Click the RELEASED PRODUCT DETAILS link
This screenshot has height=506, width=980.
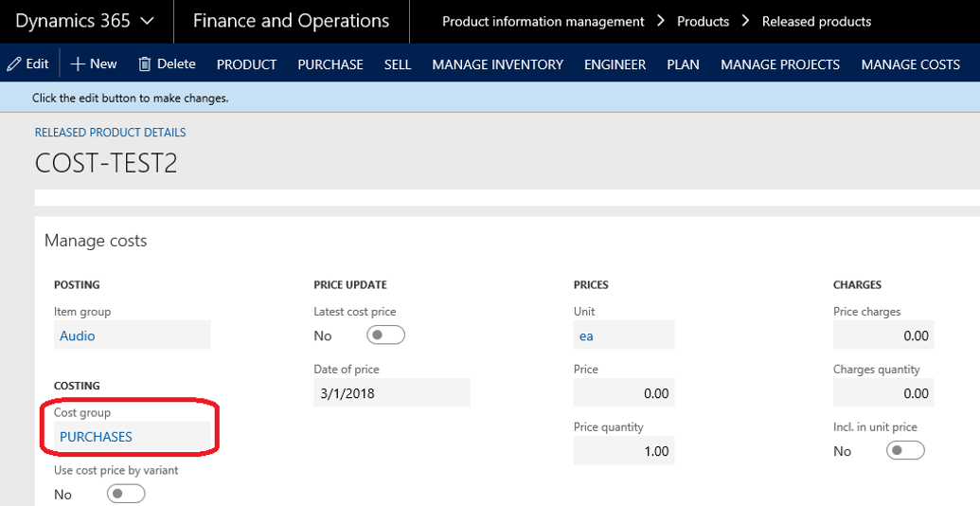pos(110,133)
